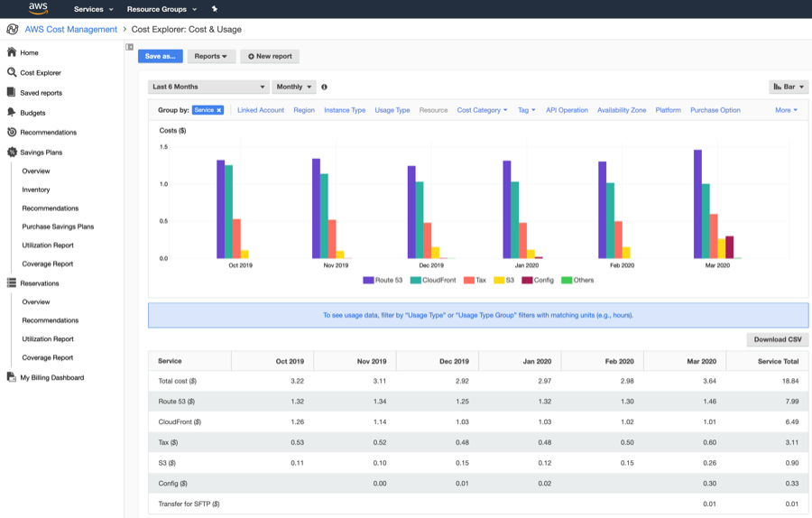Click the Saved reports icon

(x=11, y=92)
